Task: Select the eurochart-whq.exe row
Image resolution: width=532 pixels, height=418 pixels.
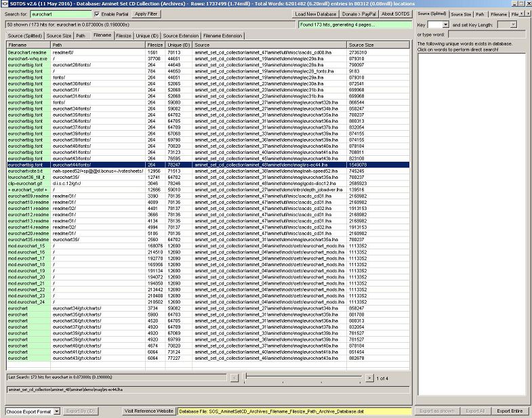Action: (27, 58)
